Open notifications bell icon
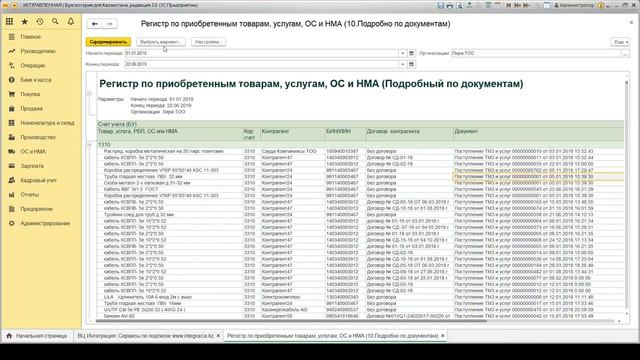640x360 pixels. tap(71, 22)
